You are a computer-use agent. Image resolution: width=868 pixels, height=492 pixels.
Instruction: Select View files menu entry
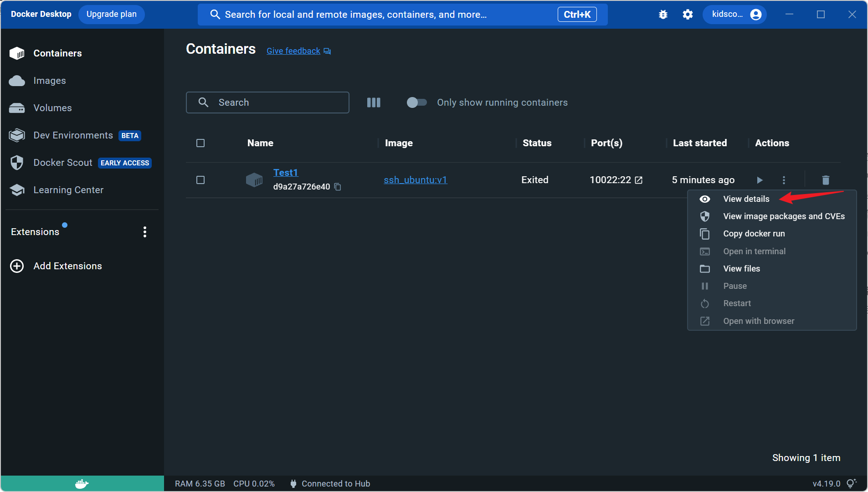[772, 269]
